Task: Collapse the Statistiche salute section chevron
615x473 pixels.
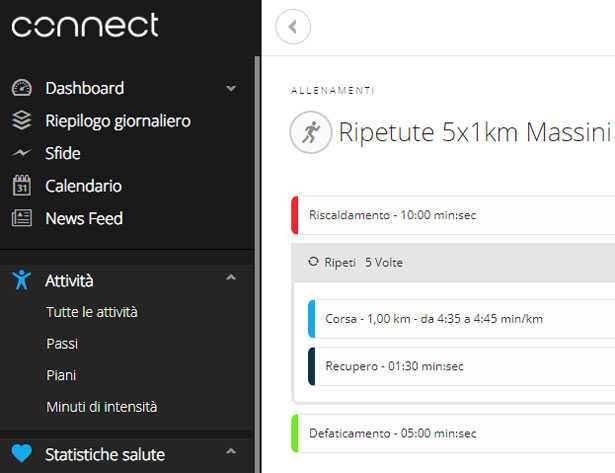Action: pos(231,453)
